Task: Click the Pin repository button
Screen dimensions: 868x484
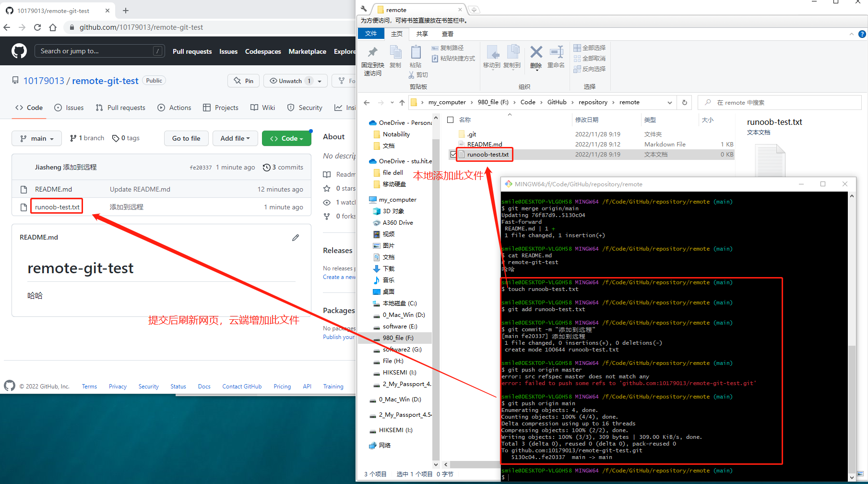Action: pos(244,81)
